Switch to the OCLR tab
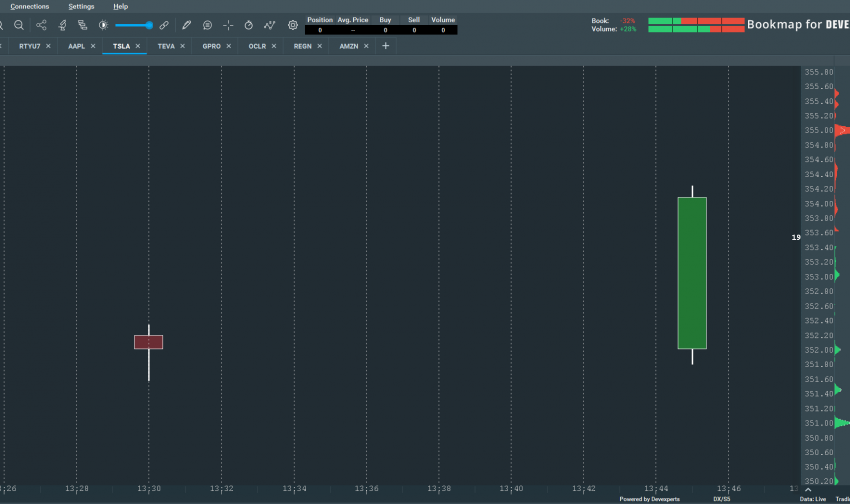 click(257, 46)
